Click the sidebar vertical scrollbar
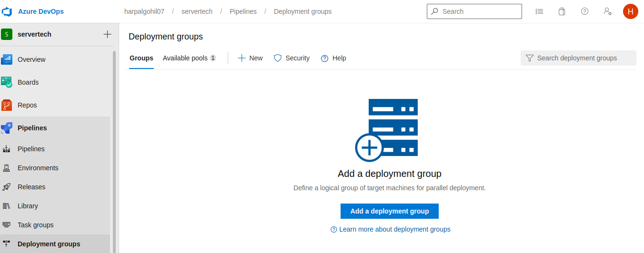 click(114, 152)
